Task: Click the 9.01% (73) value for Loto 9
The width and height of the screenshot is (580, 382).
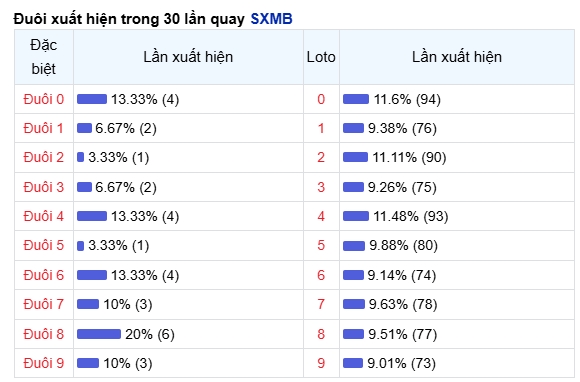Action: coord(401,363)
